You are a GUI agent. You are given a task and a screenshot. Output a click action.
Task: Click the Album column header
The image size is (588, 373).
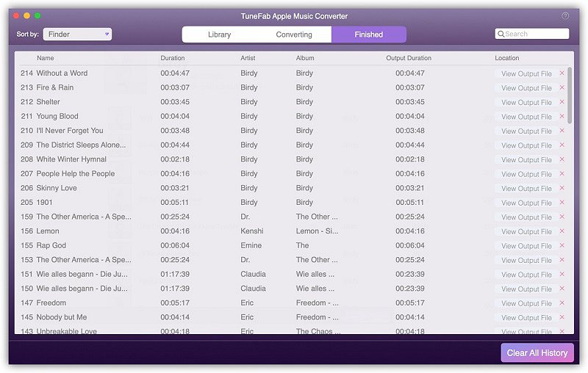[305, 58]
